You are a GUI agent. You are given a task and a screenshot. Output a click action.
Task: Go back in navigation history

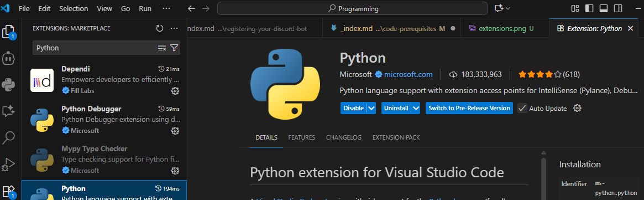(x=191, y=8)
